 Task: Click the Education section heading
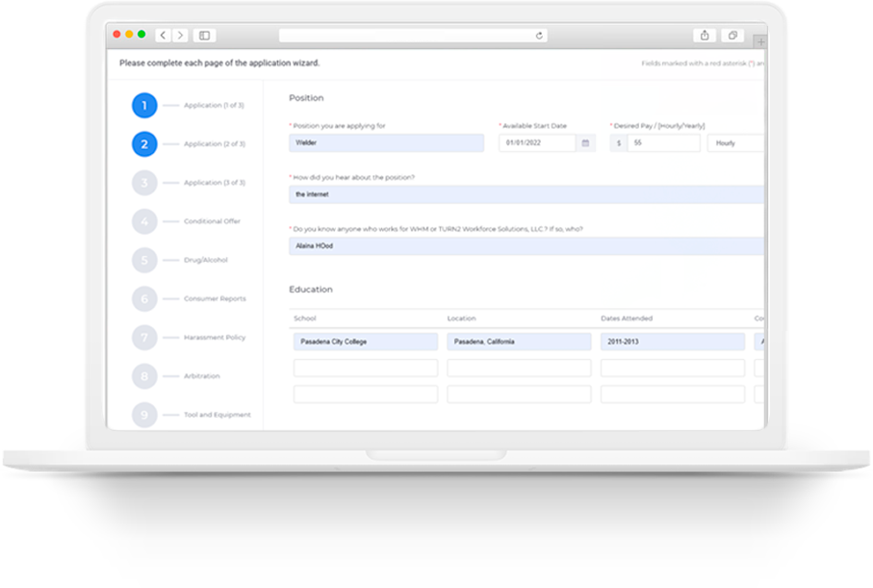point(311,290)
